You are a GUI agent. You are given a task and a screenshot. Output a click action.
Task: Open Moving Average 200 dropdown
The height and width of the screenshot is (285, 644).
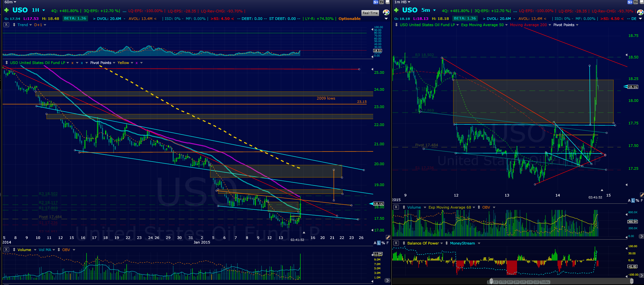550,25
